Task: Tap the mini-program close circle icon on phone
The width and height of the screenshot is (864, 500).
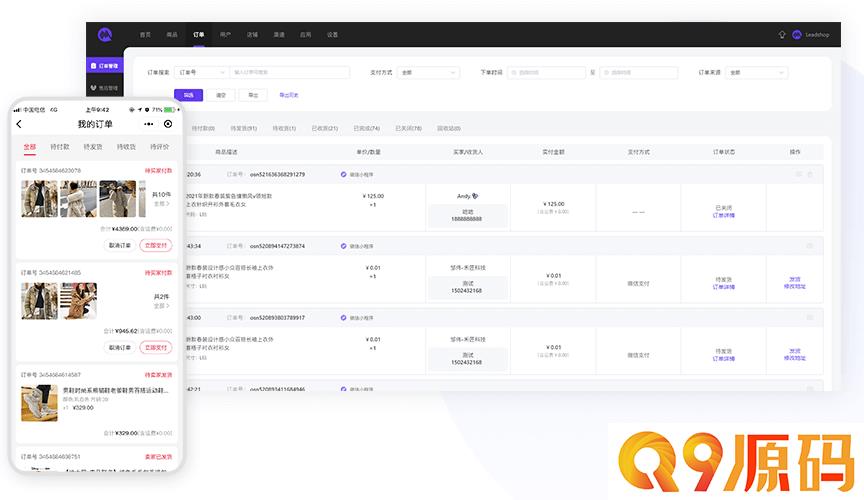Action: tap(168, 124)
